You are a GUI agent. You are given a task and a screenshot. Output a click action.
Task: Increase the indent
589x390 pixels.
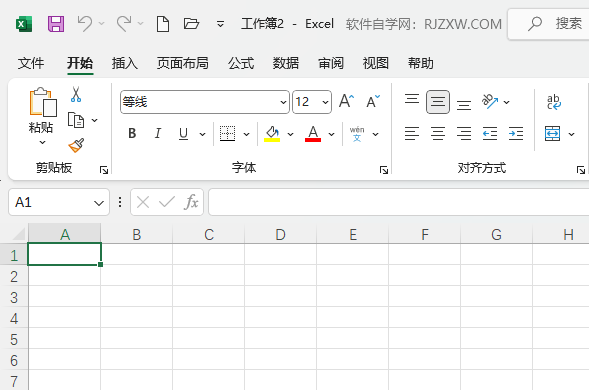516,134
